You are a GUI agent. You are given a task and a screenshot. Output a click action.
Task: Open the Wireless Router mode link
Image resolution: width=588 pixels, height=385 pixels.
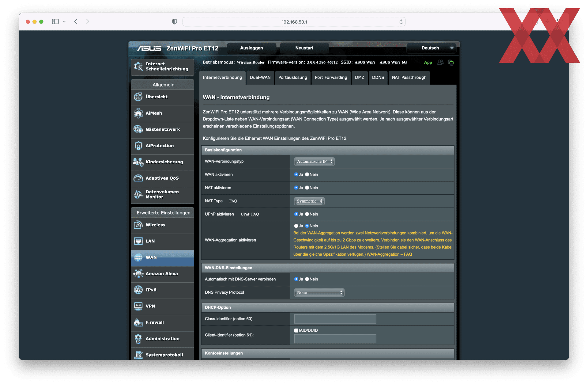click(x=251, y=63)
